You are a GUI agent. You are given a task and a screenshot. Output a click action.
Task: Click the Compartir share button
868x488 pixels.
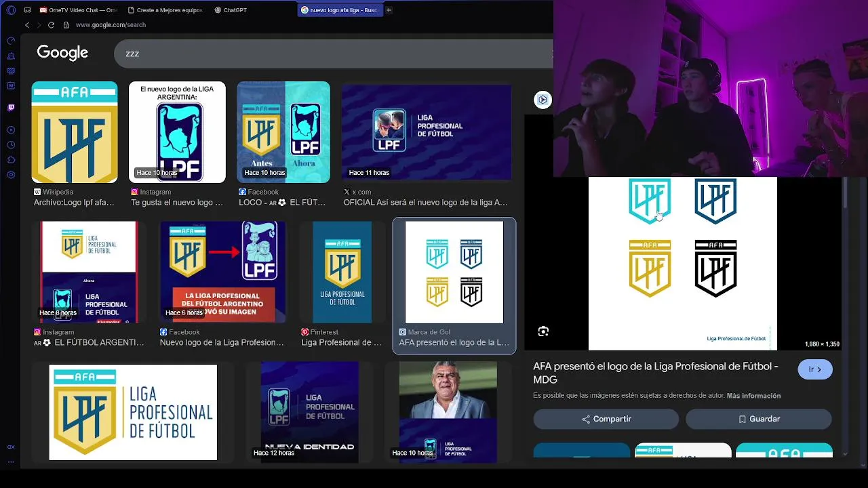click(x=606, y=419)
